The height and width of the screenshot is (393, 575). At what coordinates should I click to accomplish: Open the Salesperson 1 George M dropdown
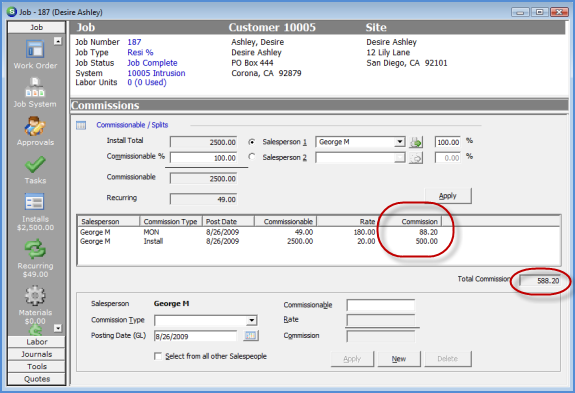(x=399, y=142)
